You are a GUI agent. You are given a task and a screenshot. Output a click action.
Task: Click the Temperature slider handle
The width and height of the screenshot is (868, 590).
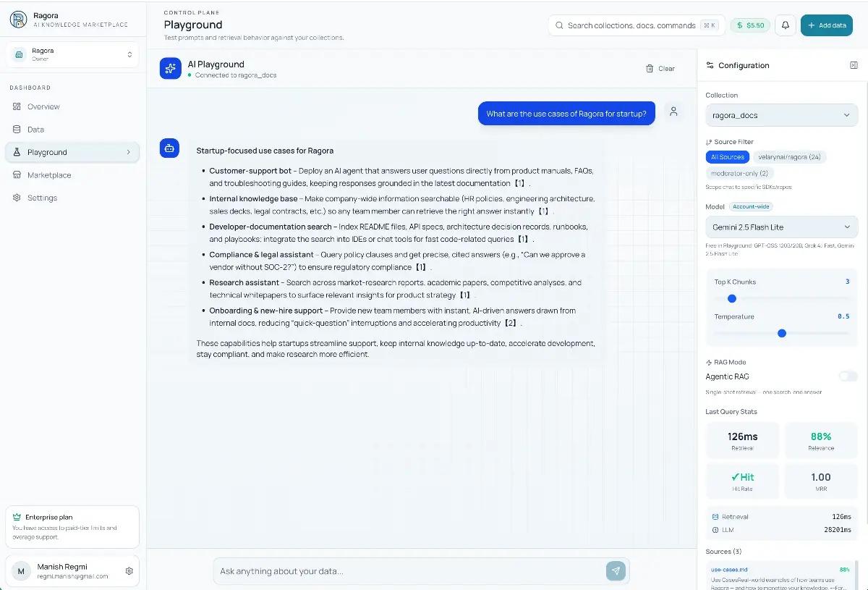pos(781,333)
